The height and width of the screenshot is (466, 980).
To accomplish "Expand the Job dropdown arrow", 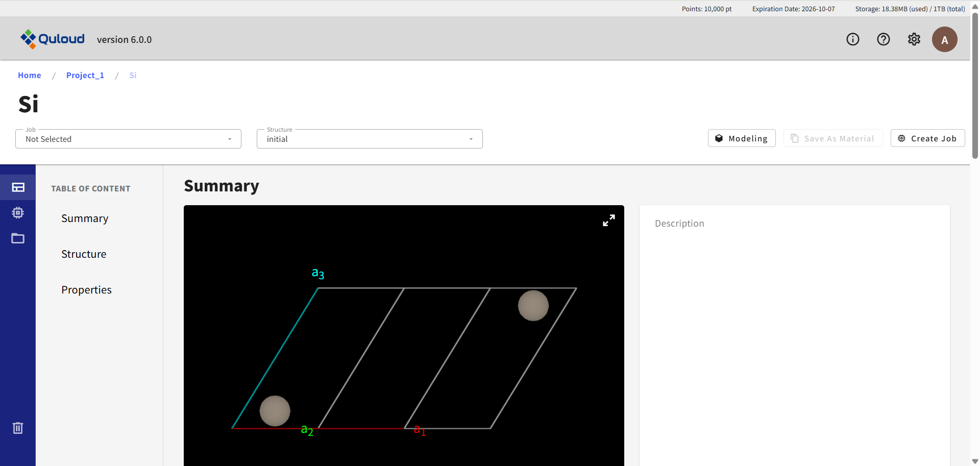I will coord(229,138).
